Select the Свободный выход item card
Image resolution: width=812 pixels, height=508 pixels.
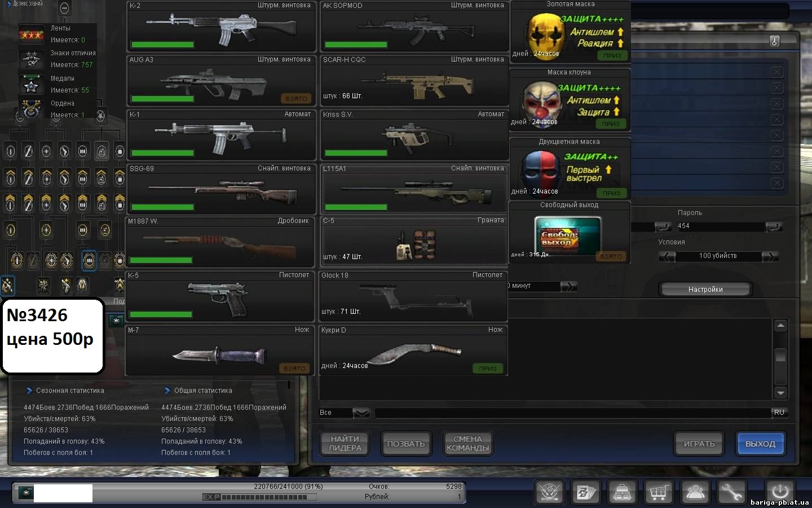[x=570, y=232]
